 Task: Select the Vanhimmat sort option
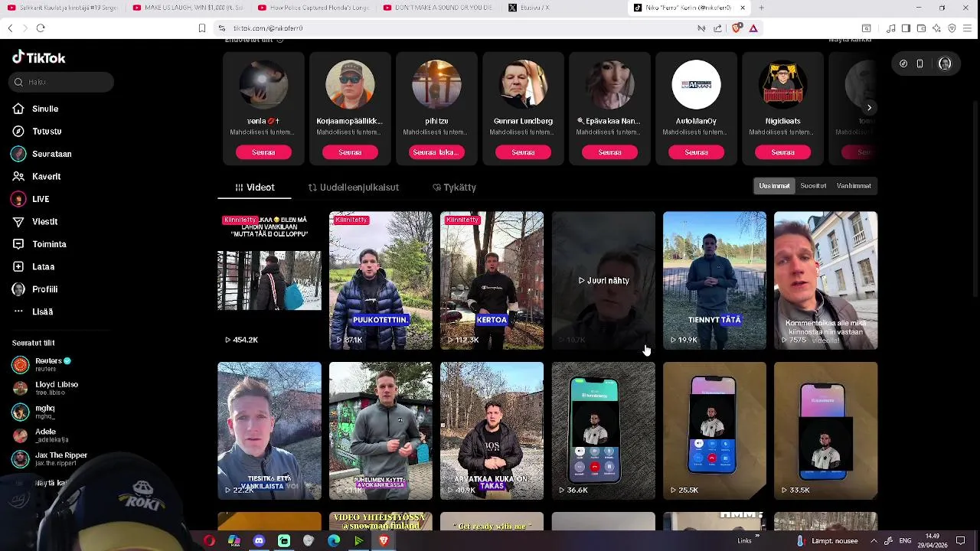[854, 186]
